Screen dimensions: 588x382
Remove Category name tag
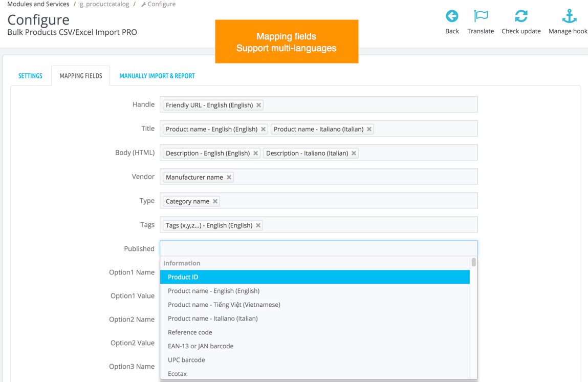point(215,201)
